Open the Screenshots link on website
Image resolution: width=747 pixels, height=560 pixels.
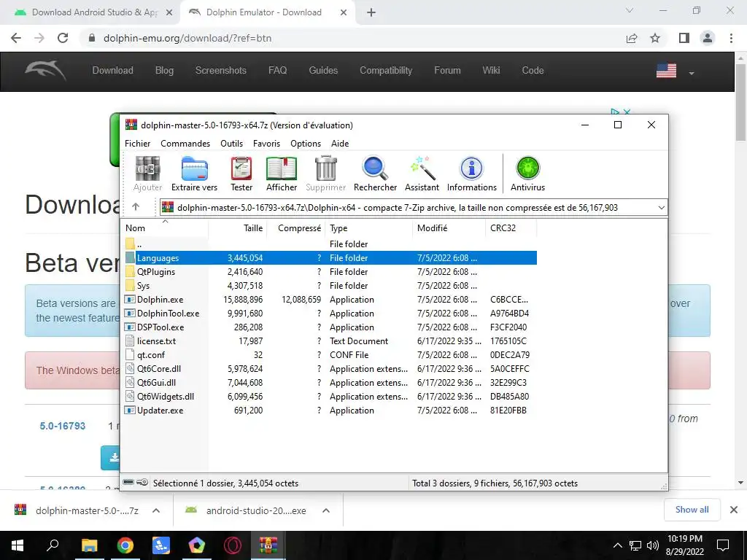point(220,71)
